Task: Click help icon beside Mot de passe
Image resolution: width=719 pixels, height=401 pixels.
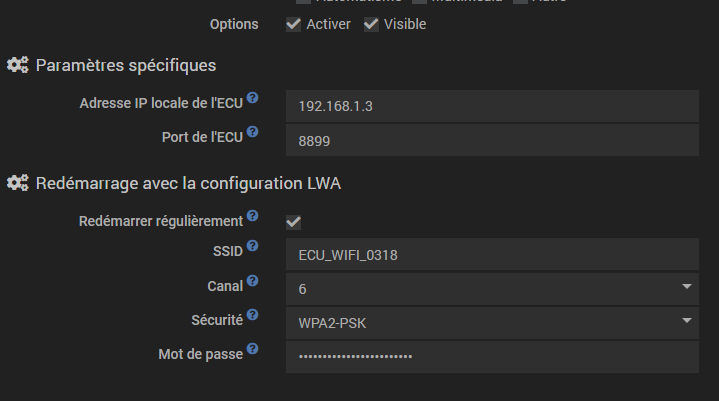Action: tap(252, 349)
